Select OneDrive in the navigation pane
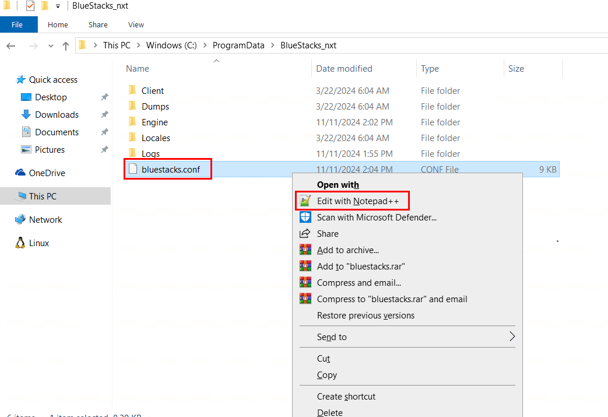The image size is (608, 417). click(40, 173)
